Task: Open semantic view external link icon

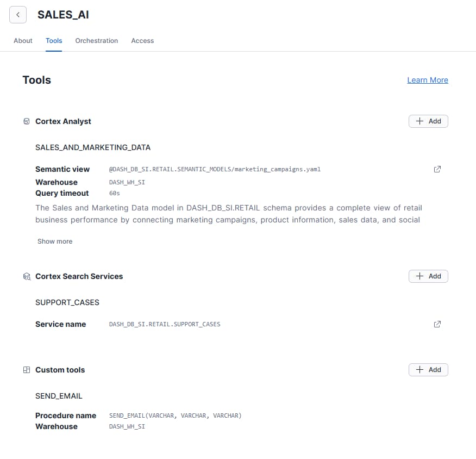Action: 437,169
